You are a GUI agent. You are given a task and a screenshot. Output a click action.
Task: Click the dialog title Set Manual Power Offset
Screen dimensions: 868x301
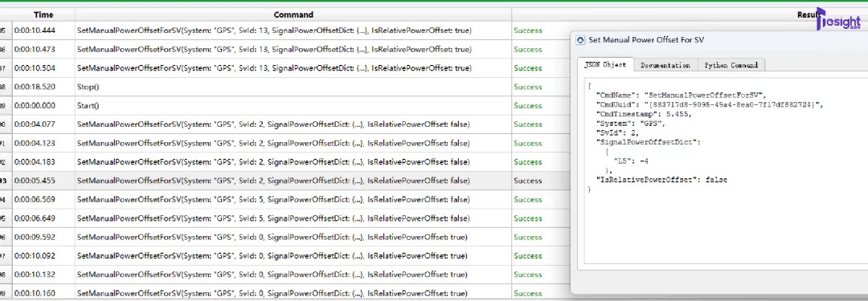(x=646, y=40)
